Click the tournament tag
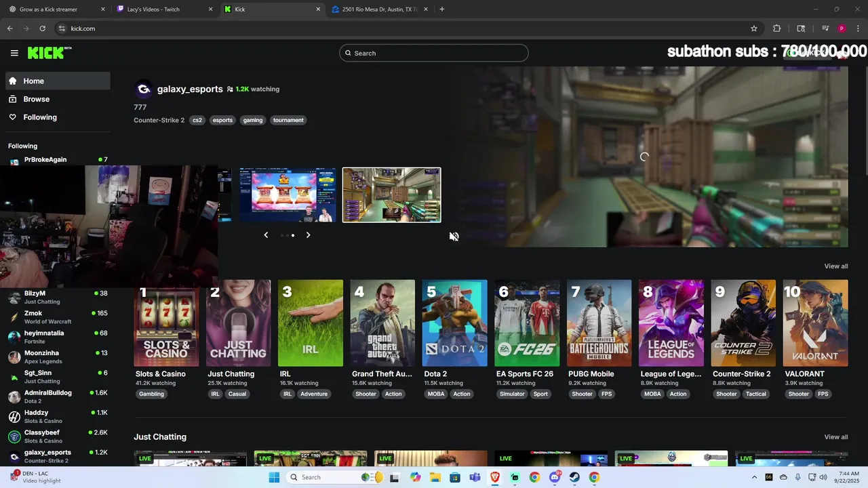This screenshot has height=488, width=868. coord(288,120)
